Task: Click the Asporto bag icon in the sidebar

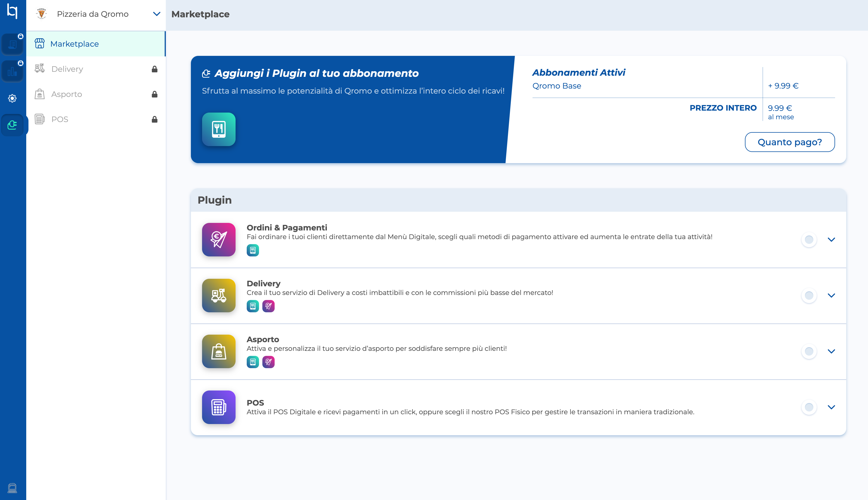Action: 39,94
